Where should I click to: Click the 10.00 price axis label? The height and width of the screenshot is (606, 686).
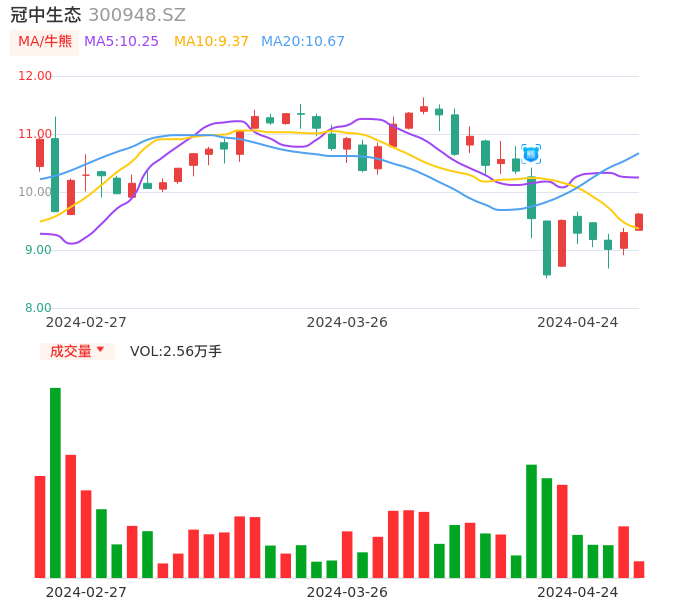pyautogui.click(x=36, y=192)
